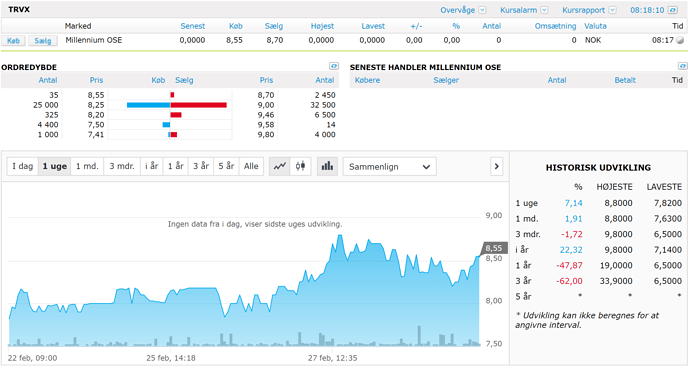
Task: Expand the Kursalarm dropdown
Action: (x=544, y=10)
